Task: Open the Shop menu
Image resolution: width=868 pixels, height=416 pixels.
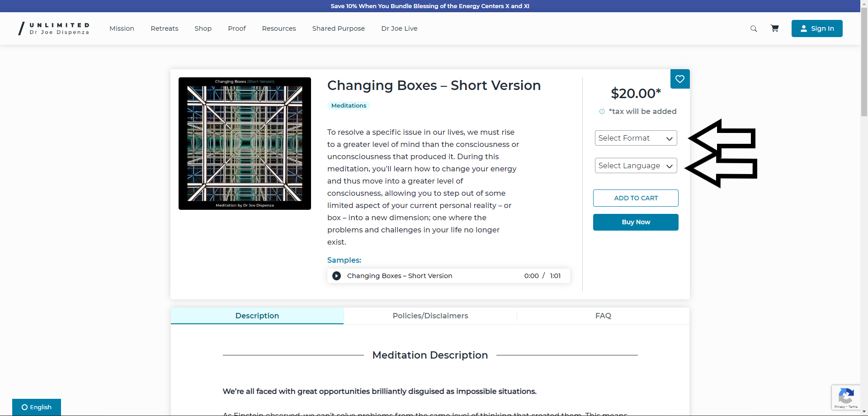Action: click(x=203, y=28)
